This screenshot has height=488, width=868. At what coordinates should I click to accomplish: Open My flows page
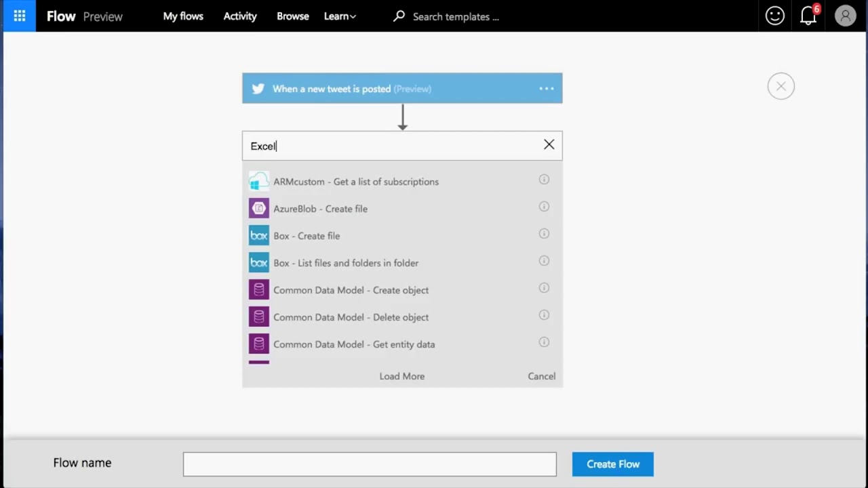click(x=183, y=16)
